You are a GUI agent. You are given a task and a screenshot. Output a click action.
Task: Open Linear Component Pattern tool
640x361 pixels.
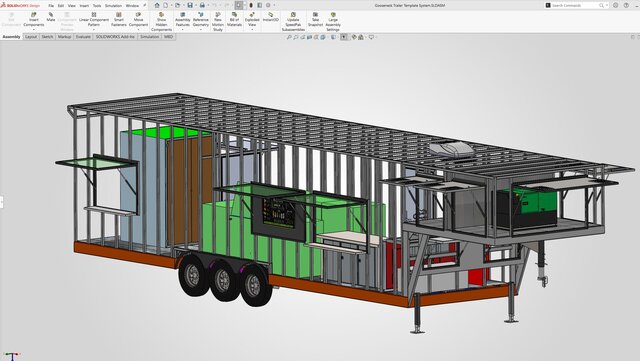click(94, 20)
